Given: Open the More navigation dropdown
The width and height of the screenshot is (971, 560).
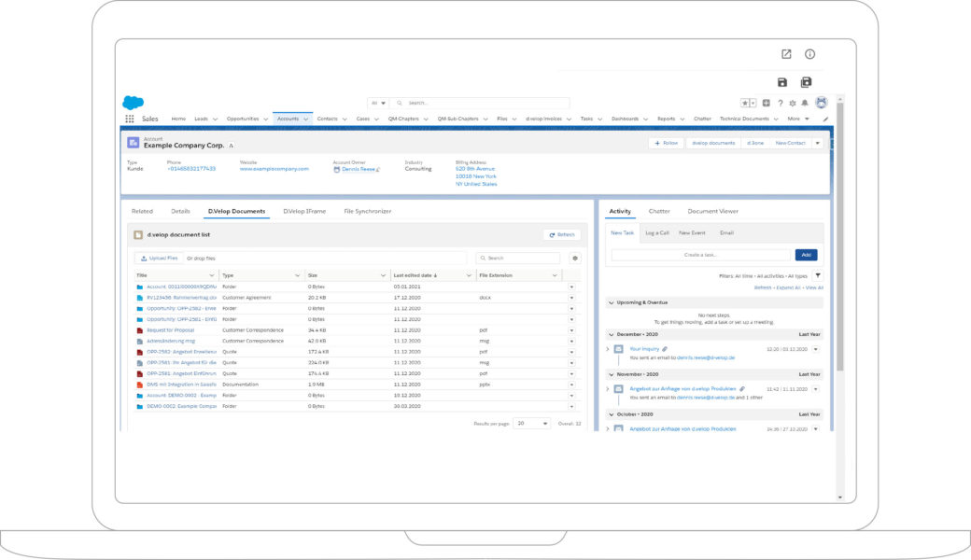Looking at the screenshot, I should click(x=798, y=119).
